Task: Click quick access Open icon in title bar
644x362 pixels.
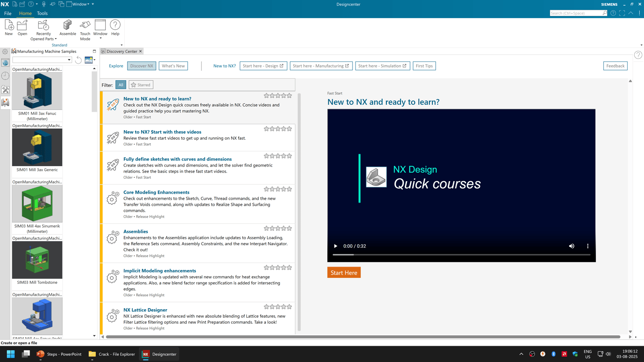Action: 22,4
